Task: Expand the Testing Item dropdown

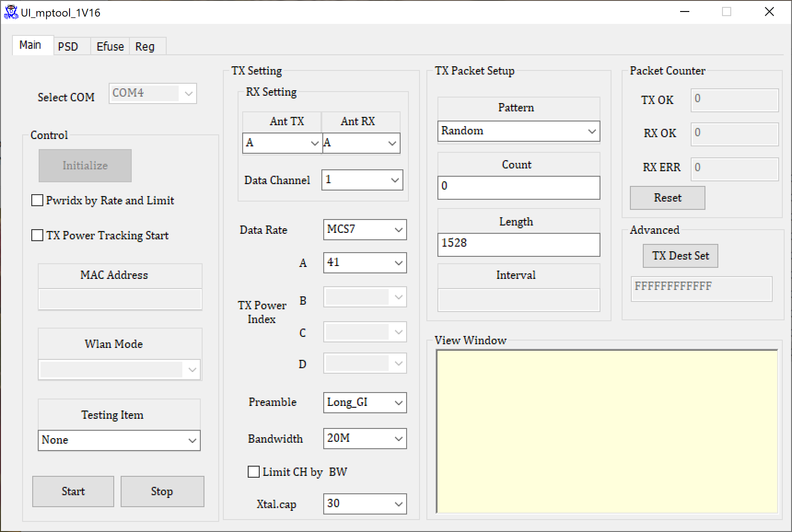Action: coord(119,440)
